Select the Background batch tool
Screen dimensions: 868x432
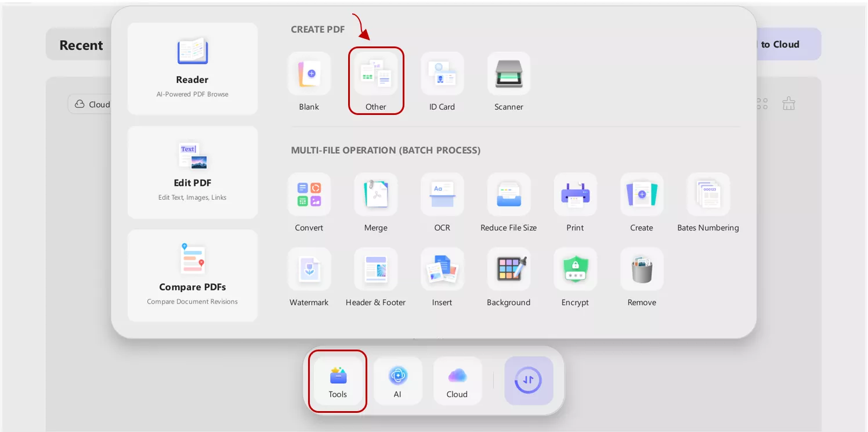click(508, 269)
